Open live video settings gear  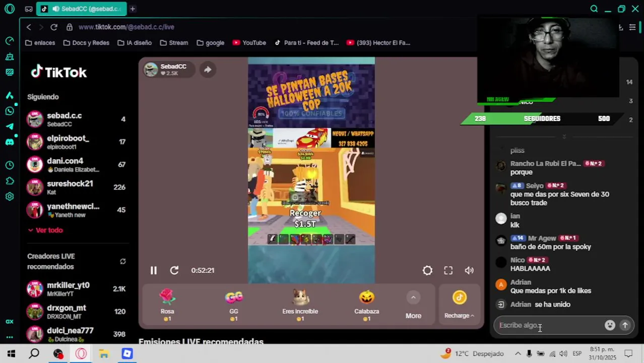[x=427, y=270]
